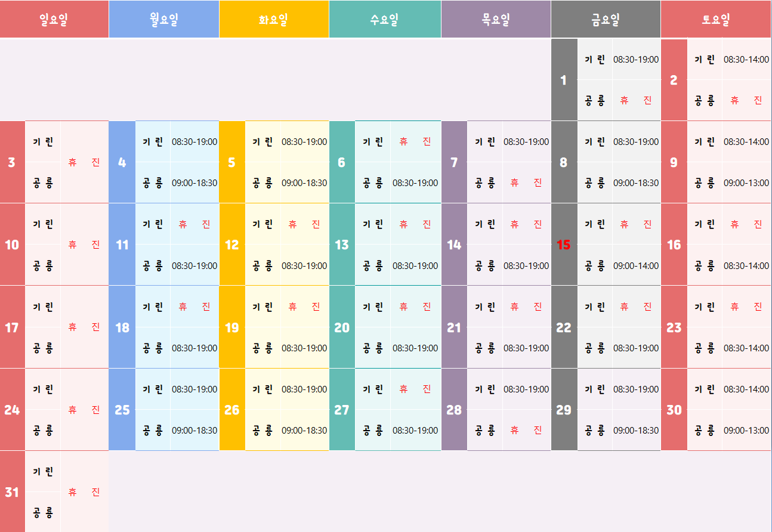772x532 pixels.
Task: Click 공룡 hours 08:30-14:00 on the 16th
Action: (x=746, y=265)
